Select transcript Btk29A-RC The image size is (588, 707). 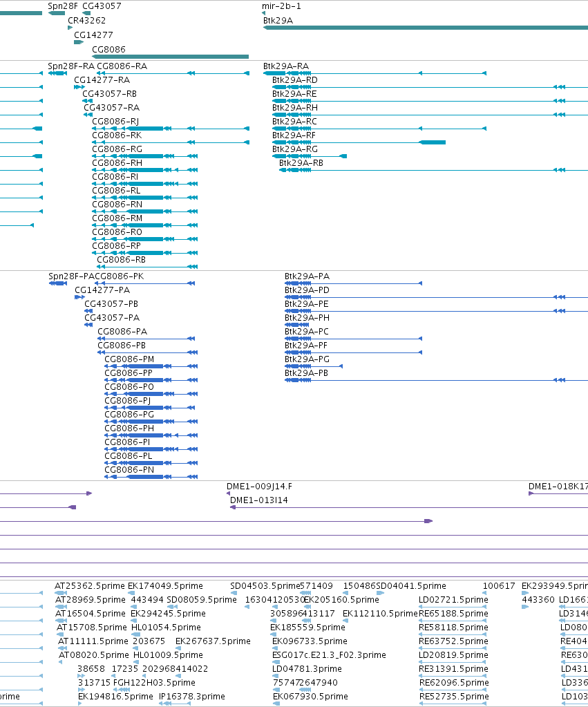pos(294,122)
